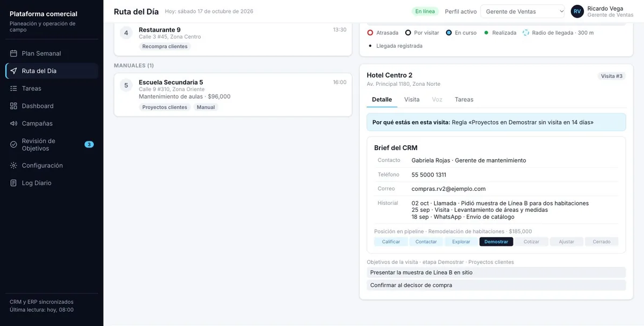The width and height of the screenshot is (644, 326).
Task: Click the Manual tag on Escuela Secundaria 5
Action: click(206, 107)
